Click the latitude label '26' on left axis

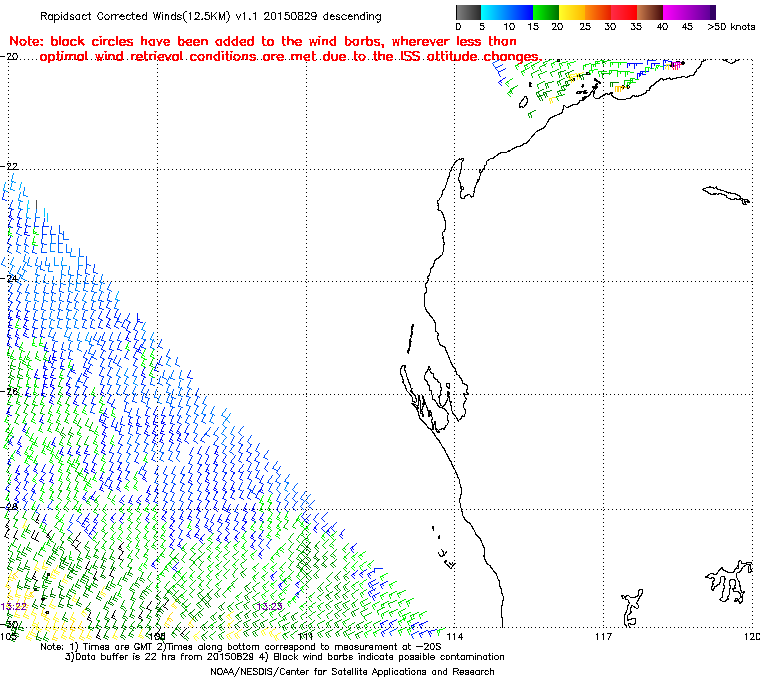[x=12, y=391]
